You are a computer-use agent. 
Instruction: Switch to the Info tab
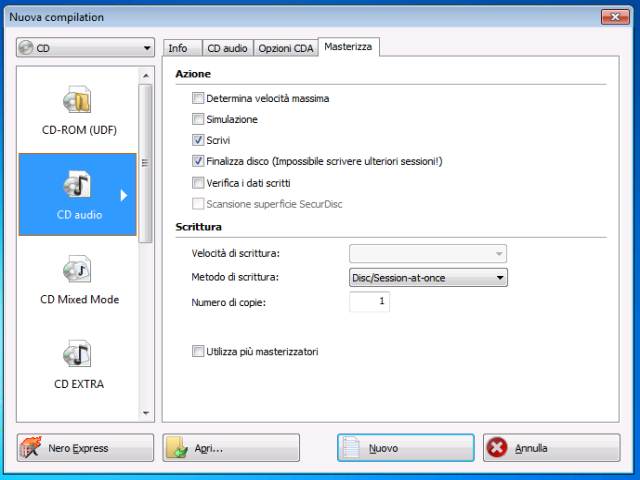(178, 48)
